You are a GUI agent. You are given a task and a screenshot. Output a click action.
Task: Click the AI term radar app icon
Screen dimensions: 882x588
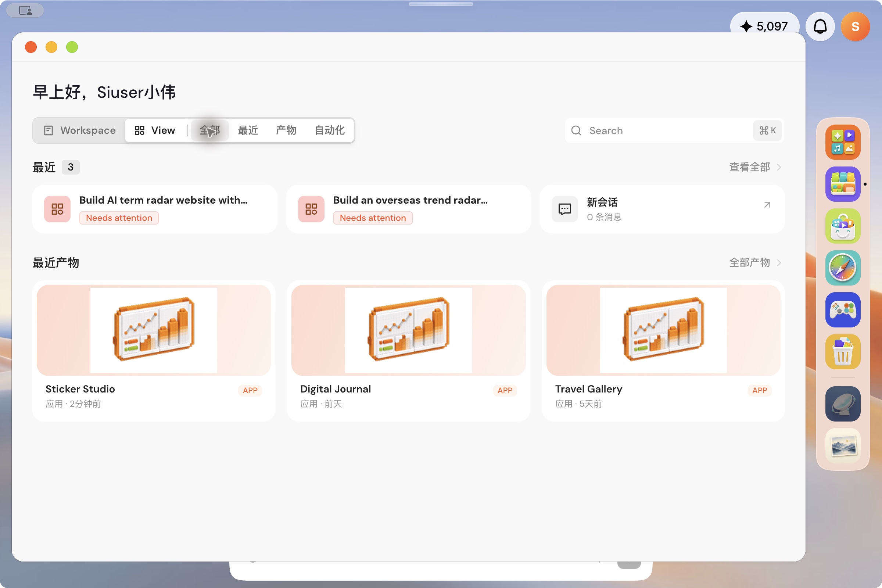[57, 209]
